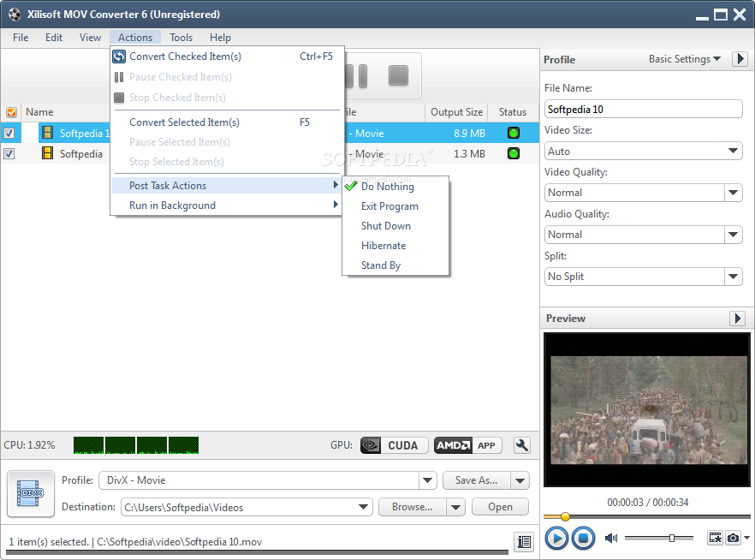Image resolution: width=755 pixels, height=560 pixels.
Task: Open the Edit menu
Action: (54, 38)
